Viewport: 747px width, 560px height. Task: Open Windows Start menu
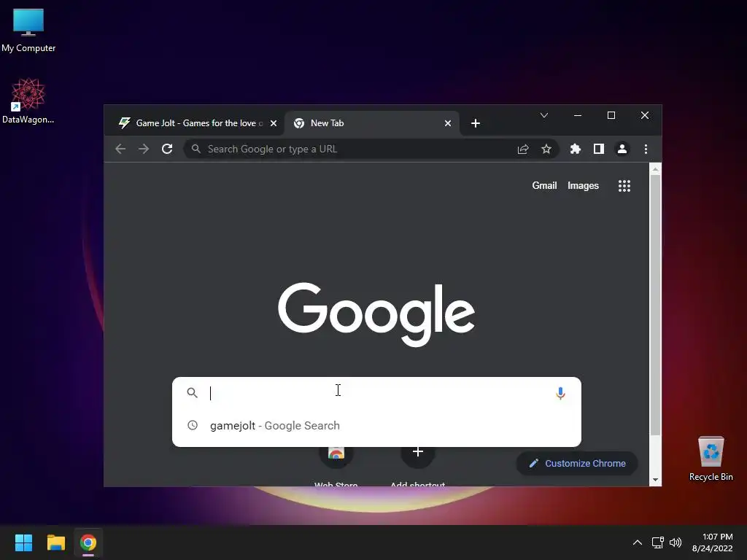23,542
